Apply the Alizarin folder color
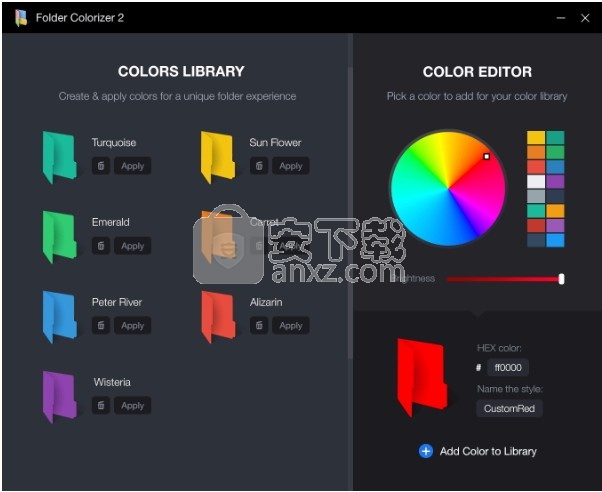 (291, 326)
